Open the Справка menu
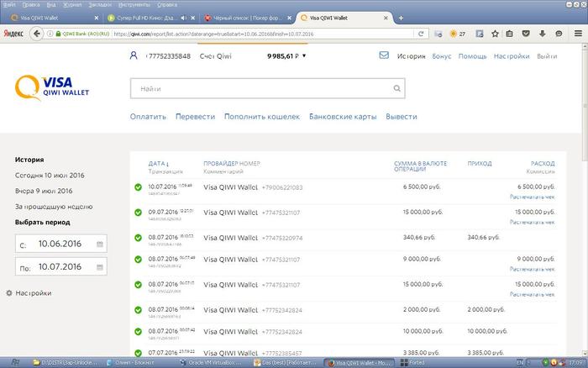Viewport: 588px width, 368px height. [167, 4]
